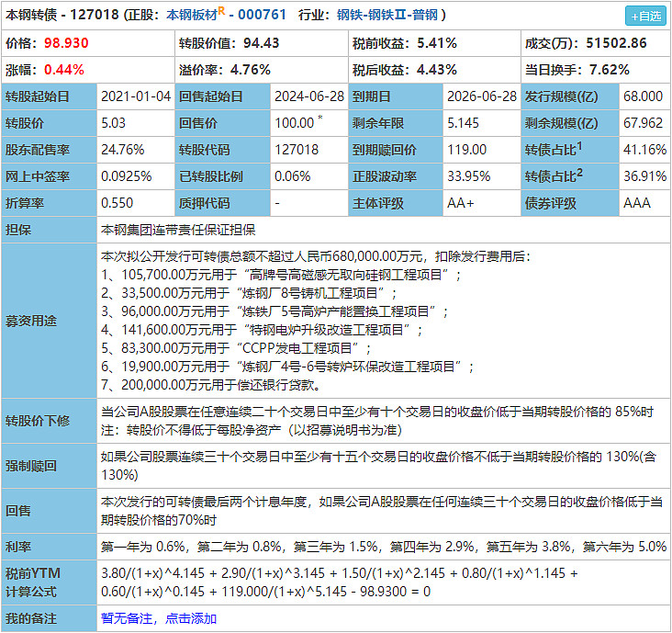Click the 税后收益 value 4.43%

click(437, 70)
